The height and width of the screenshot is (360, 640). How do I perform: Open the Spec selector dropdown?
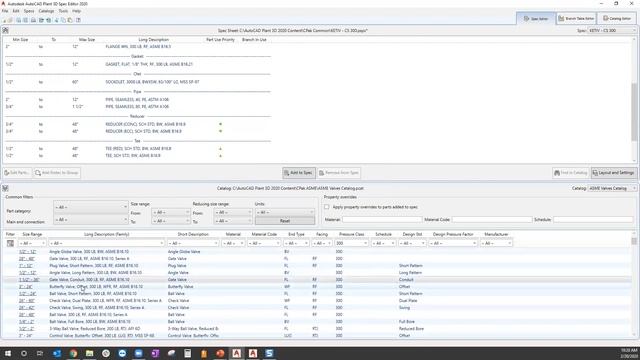coord(612,31)
